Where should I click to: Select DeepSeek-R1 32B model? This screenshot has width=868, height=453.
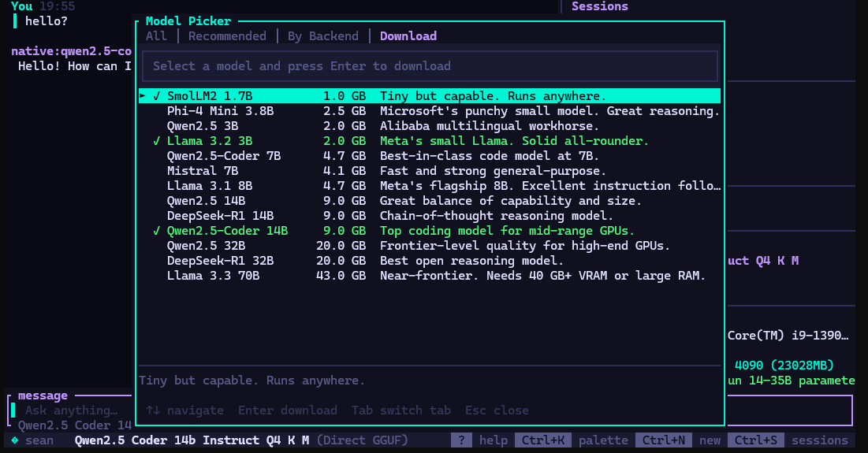coord(430,260)
